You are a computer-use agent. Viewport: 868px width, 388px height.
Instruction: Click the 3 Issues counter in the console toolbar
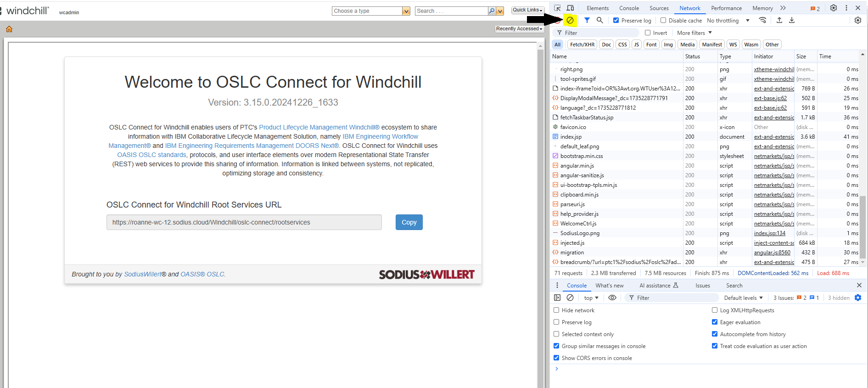coord(796,298)
